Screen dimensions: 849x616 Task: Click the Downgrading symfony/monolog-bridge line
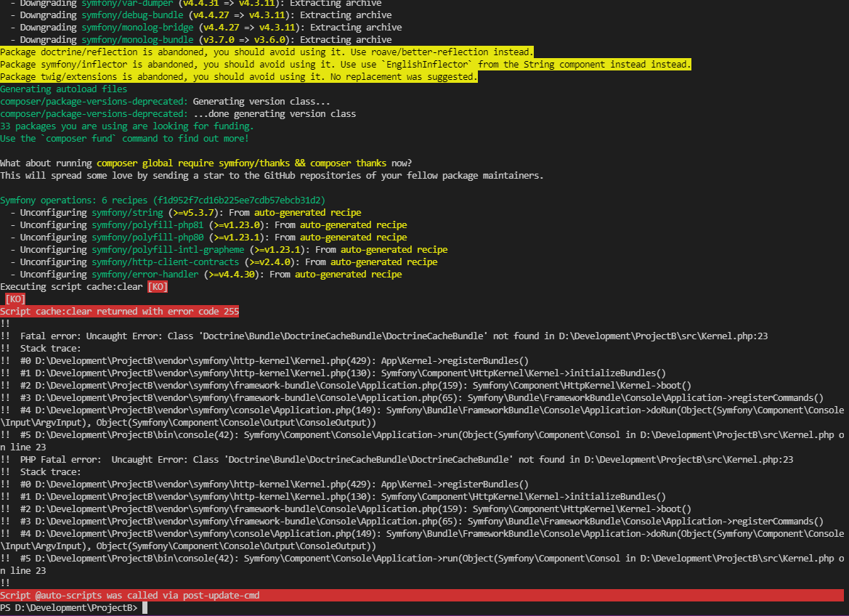(206, 27)
